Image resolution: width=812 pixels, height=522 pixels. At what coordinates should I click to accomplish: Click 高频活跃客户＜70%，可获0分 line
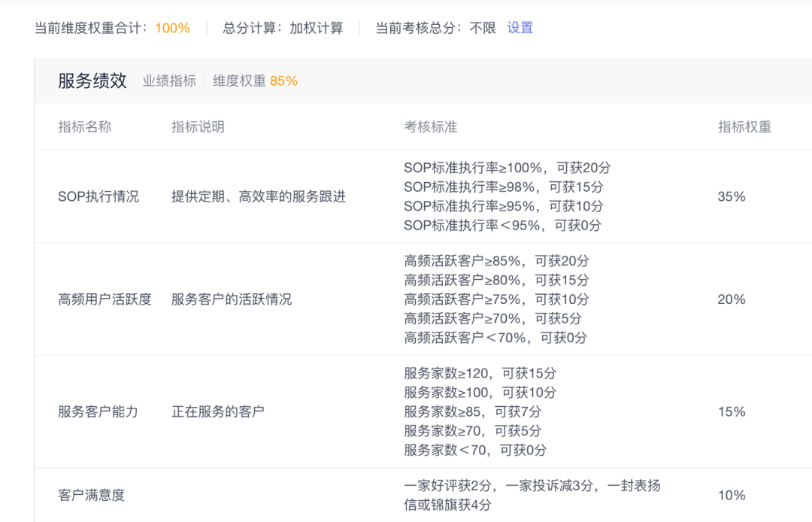(x=495, y=338)
